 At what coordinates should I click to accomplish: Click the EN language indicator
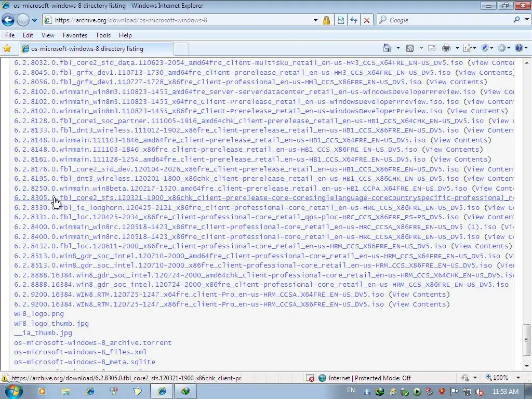351,390
